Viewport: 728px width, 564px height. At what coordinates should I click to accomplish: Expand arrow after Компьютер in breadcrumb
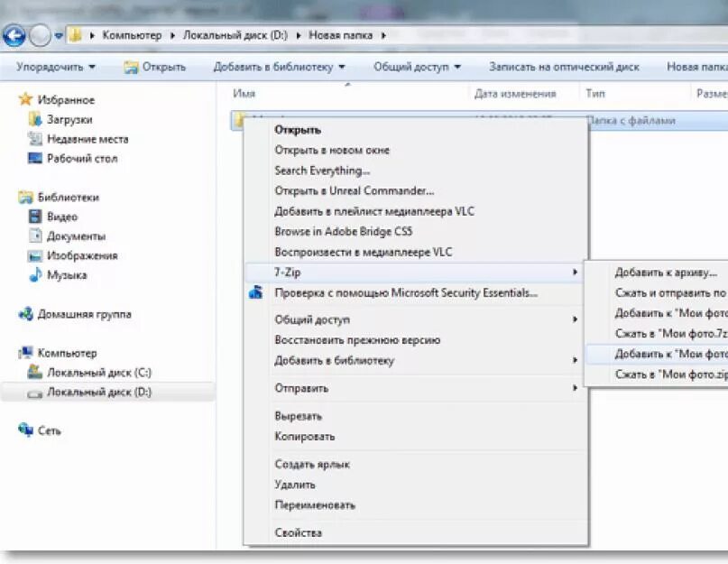[x=172, y=35]
